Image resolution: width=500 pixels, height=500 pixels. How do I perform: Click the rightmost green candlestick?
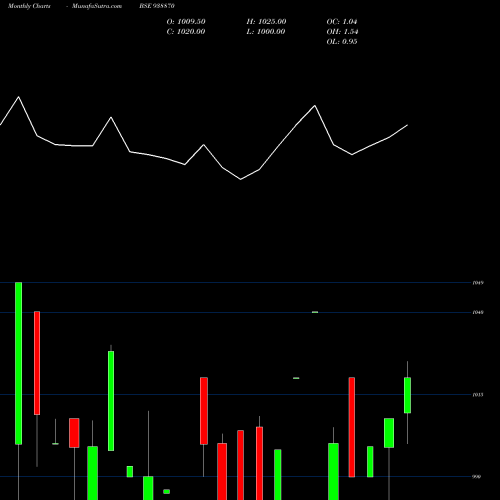407,395
